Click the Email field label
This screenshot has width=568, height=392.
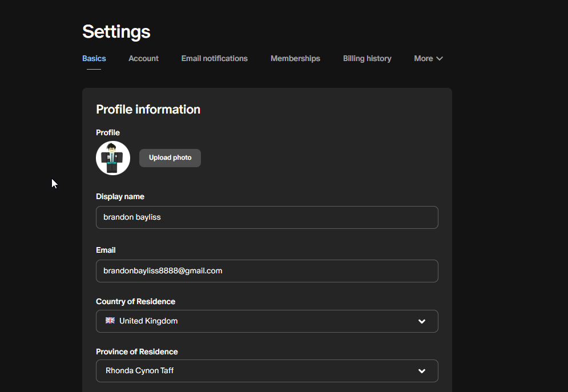(x=106, y=250)
